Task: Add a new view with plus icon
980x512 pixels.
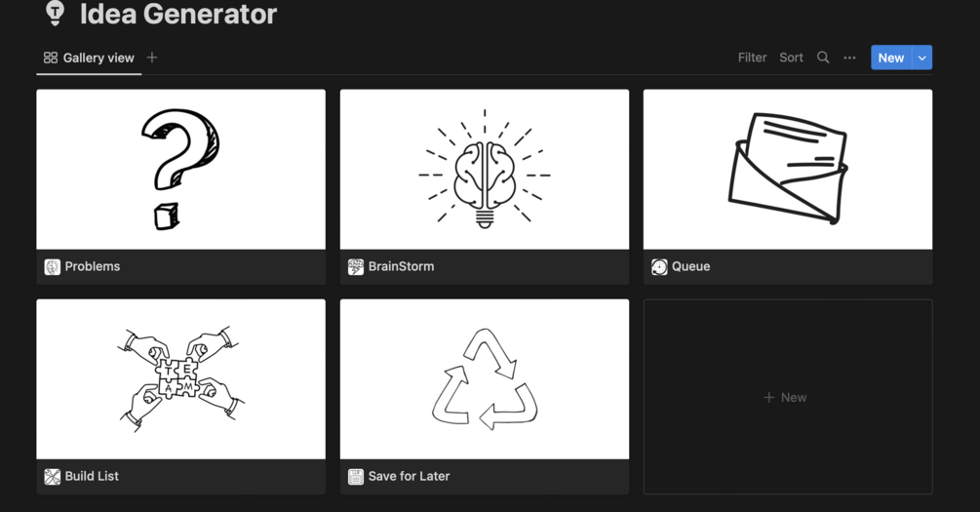Action: pyautogui.click(x=152, y=58)
